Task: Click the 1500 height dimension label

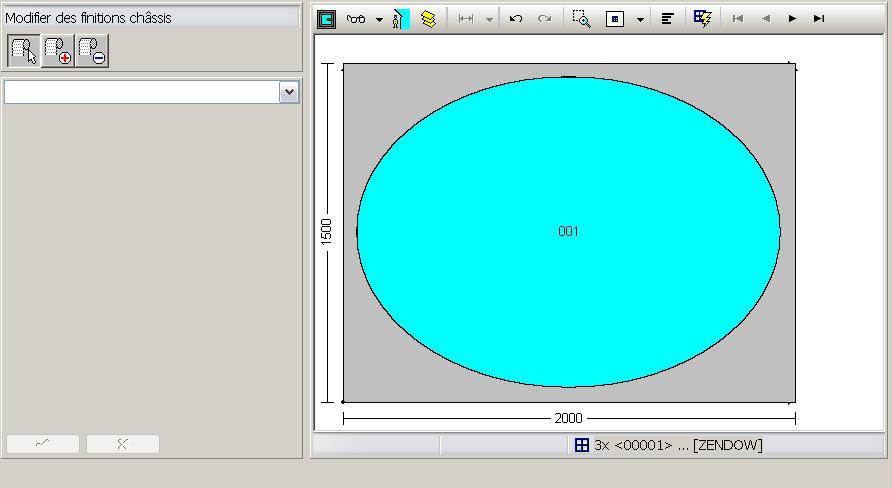Action: (326, 232)
